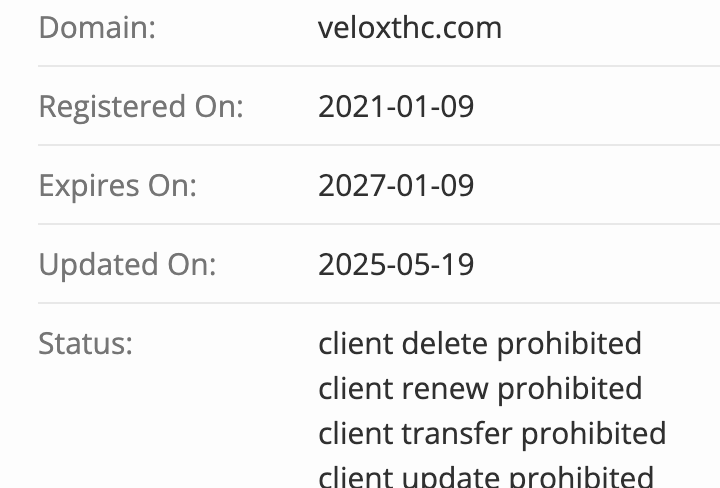
Task: Click the year "2021" in the registration date
Action: [x=343, y=106]
